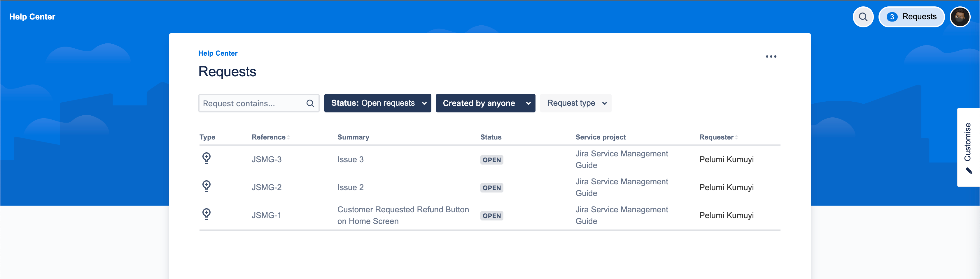Open Requests from the top navigation
Viewport: 980px width, 279px height.
(912, 17)
